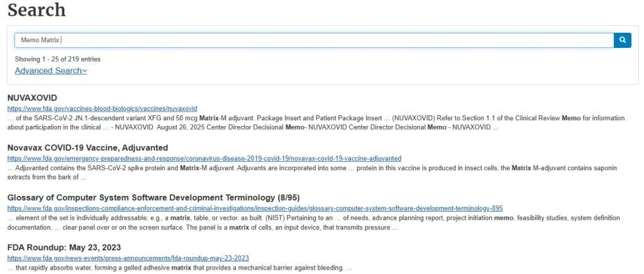Viewport: 644px width, 274px height.
Task: Click the glossary snippet about individually addressable element
Action: click(x=314, y=222)
